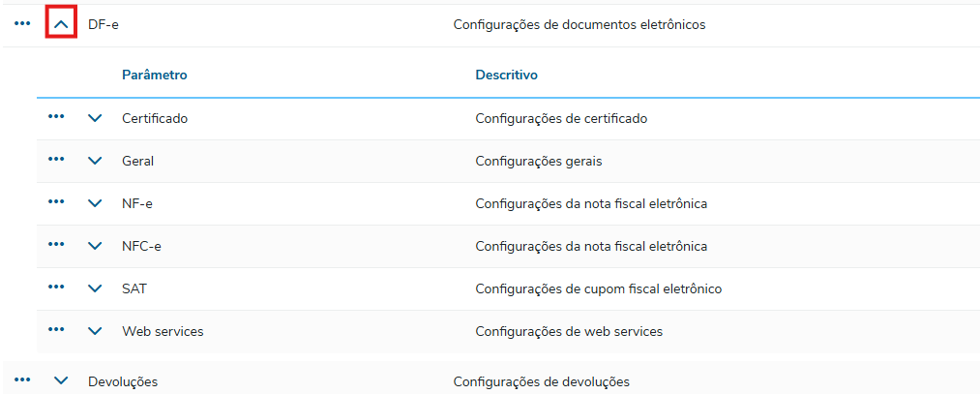
Task: Expand the NF-e parameter group
Action: click(95, 203)
